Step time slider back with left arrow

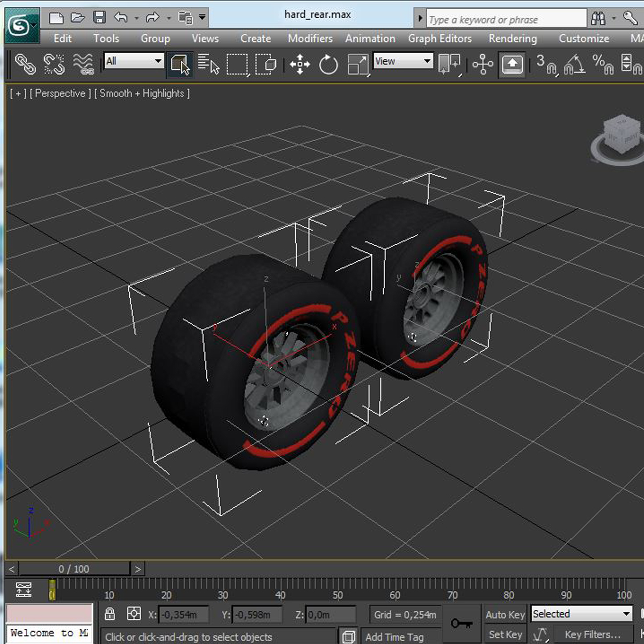12,569
